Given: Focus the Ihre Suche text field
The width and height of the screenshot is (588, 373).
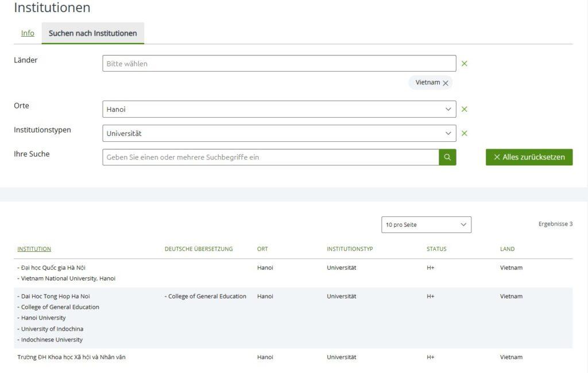Looking at the screenshot, I should [270, 157].
